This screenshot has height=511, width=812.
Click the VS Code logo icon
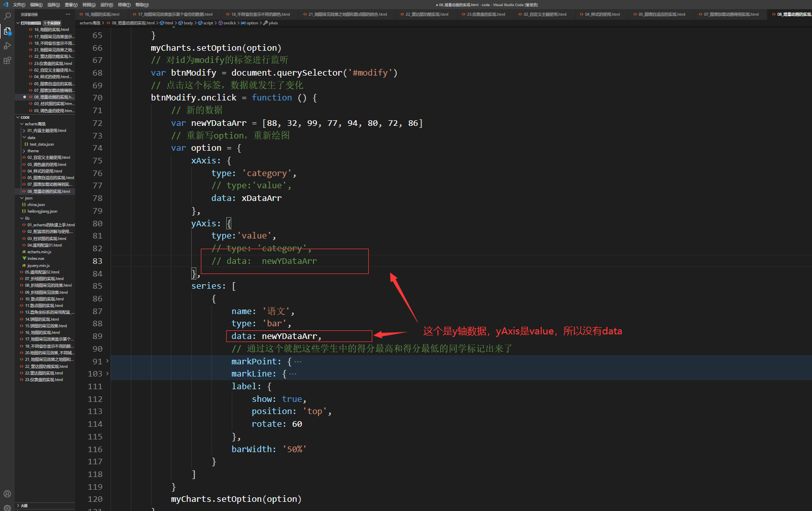tap(6, 5)
